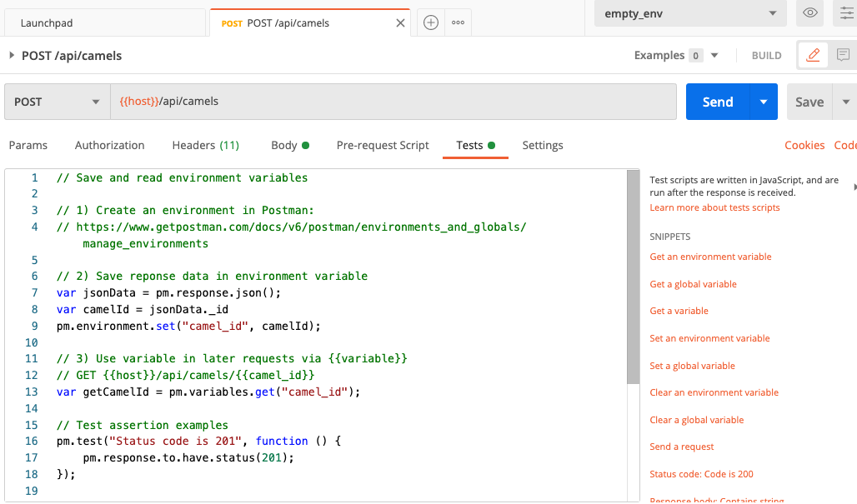Click the test script editor vertical scrollbar
Image resolution: width=857 pixels, height=504 pixels.
tap(633, 277)
